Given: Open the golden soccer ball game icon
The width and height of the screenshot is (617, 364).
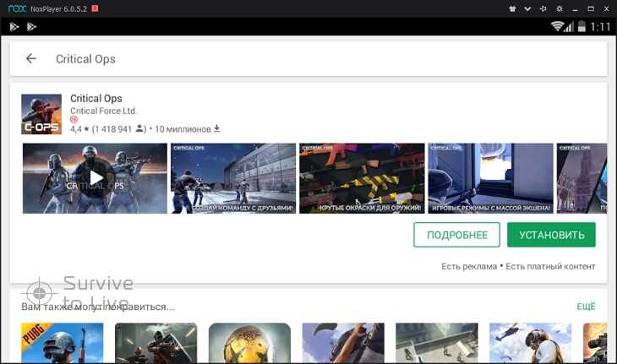Looking at the screenshot, I should coord(249,343).
